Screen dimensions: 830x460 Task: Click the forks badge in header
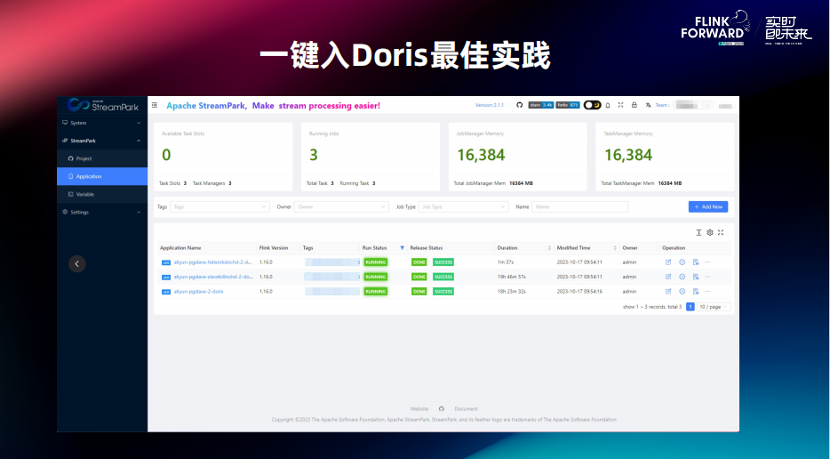click(x=567, y=105)
